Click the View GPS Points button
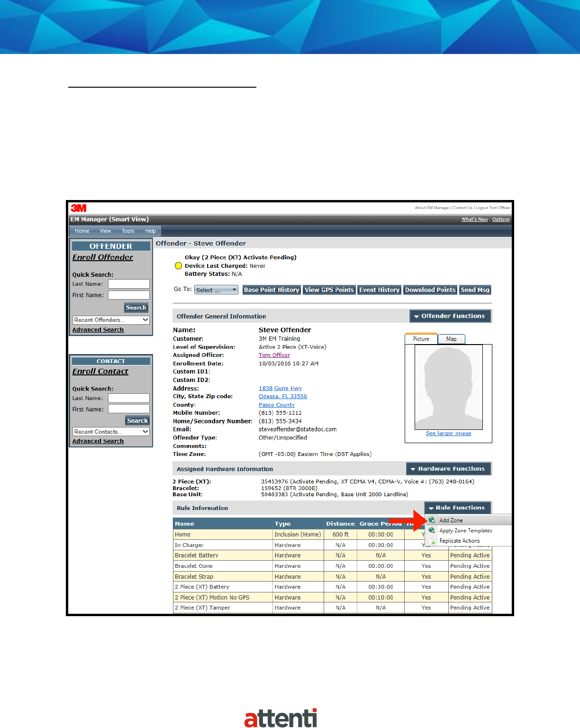Screen dimensions: 580x728 (x=329, y=290)
